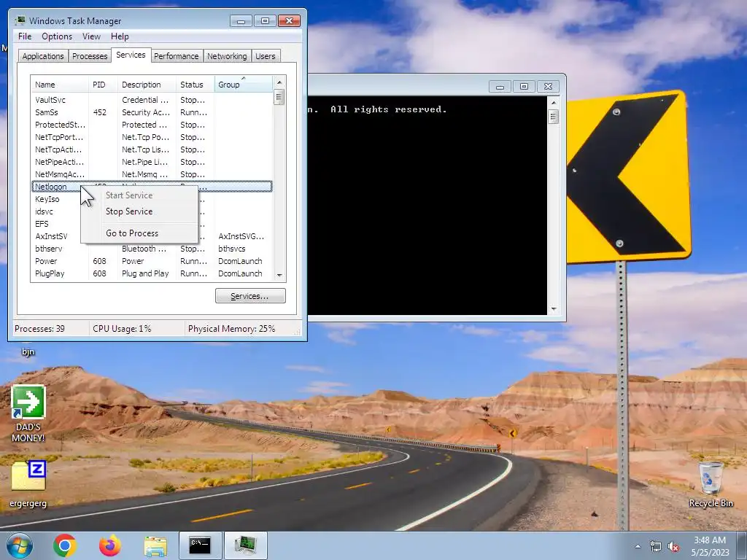Minimize the Command Prompt window
Image resolution: width=747 pixels, height=560 pixels.
pos(500,87)
